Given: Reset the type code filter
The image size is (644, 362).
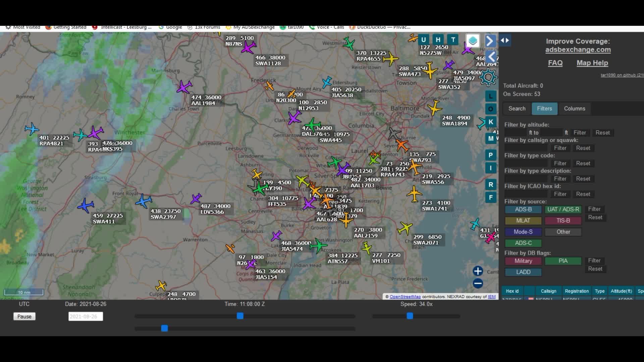Looking at the screenshot, I should pyautogui.click(x=583, y=164).
